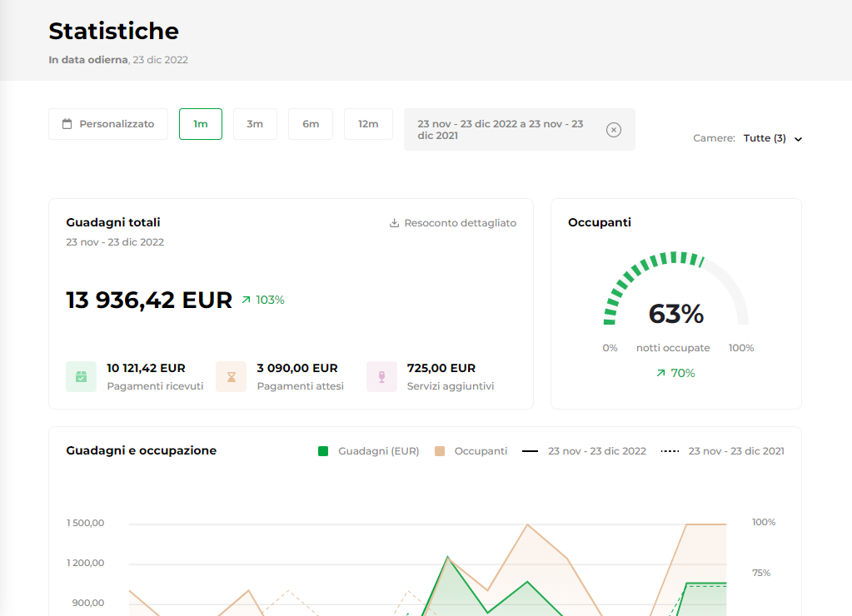This screenshot has width=852, height=616.
Task: Clear the date comparison range
Action: [x=614, y=130]
